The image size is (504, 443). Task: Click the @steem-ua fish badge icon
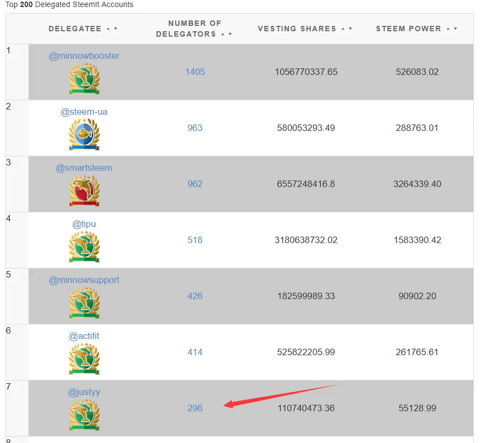(84, 134)
